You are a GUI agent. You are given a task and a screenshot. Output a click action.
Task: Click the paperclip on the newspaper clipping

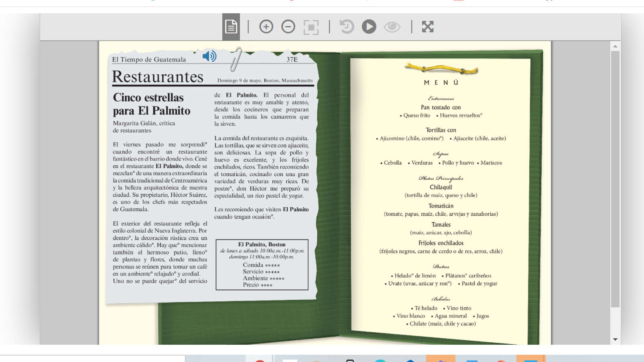236,59
